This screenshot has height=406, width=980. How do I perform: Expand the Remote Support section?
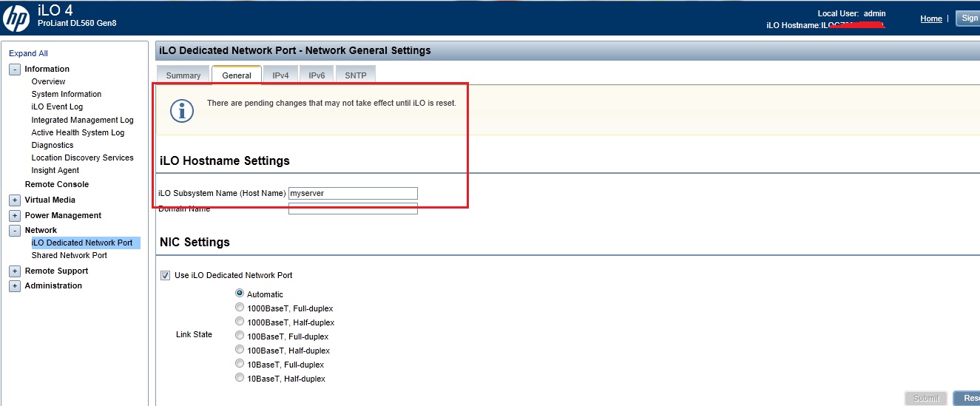pyautogui.click(x=15, y=271)
